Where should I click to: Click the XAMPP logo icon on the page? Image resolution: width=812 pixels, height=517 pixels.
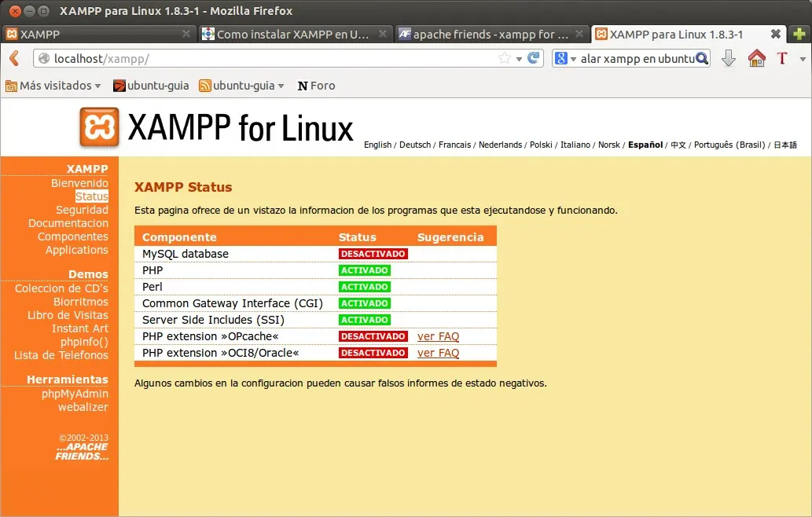[x=99, y=126]
